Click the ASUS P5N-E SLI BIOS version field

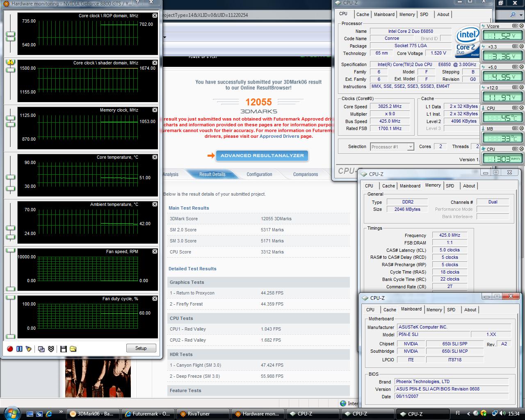(x=452, y=389)
